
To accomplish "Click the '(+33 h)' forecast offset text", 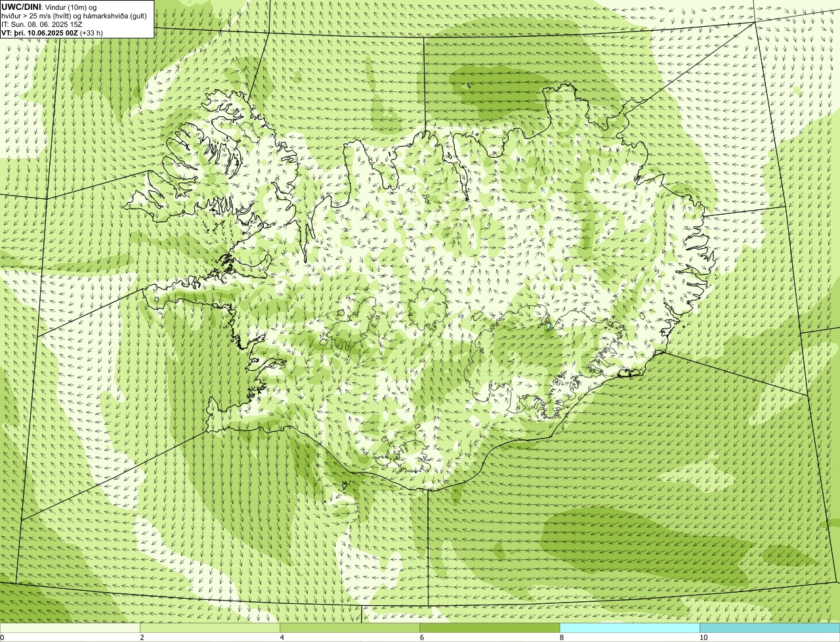I will (x=92, y=33).
